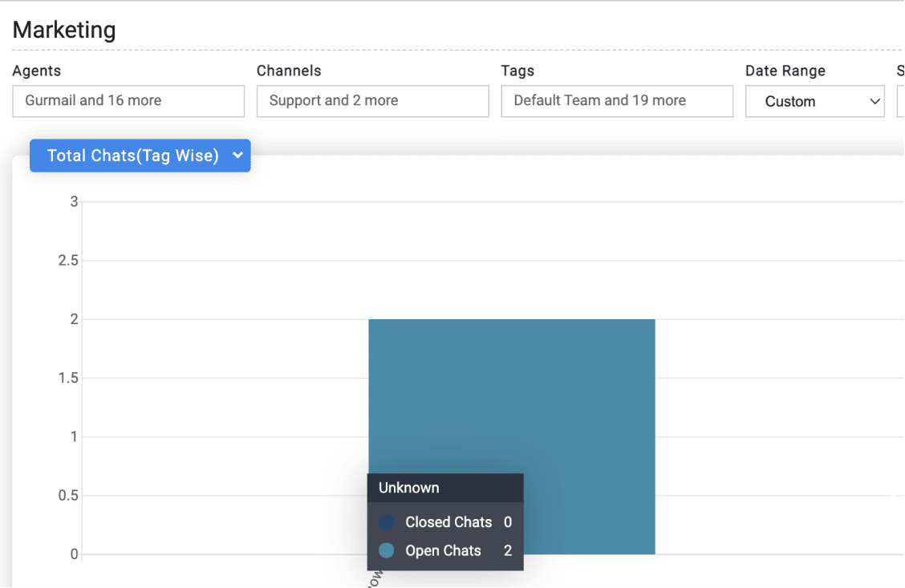Screen dimensions: 905x588
Task: Open the Tags filter showing Default Team
Action: 616,101
